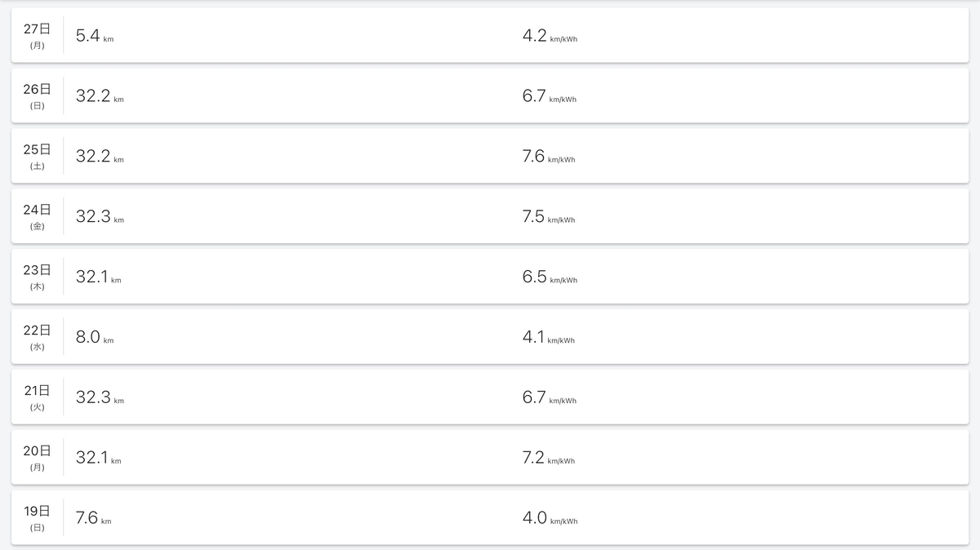Open the 25日 (土) driving record
Image resolution: width=980 pixels, height=550 pixels.
pyautogui.click(x=490, y=156)
